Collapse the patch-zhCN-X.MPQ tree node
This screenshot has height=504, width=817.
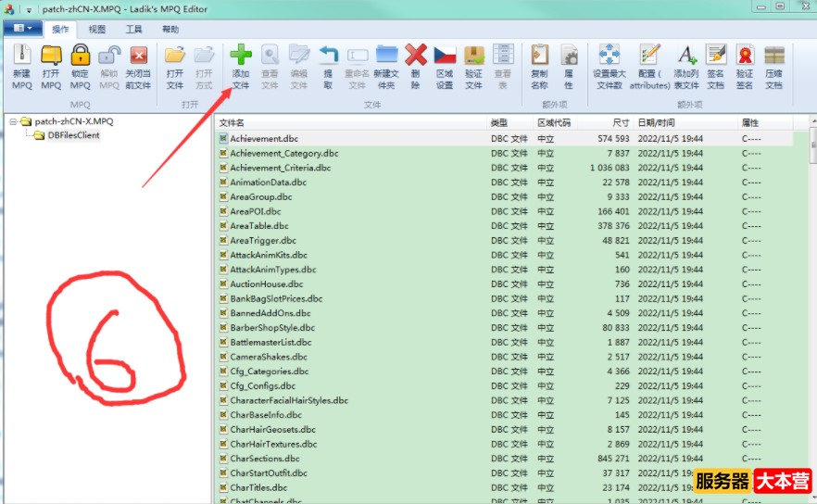[x=13, y=121]
